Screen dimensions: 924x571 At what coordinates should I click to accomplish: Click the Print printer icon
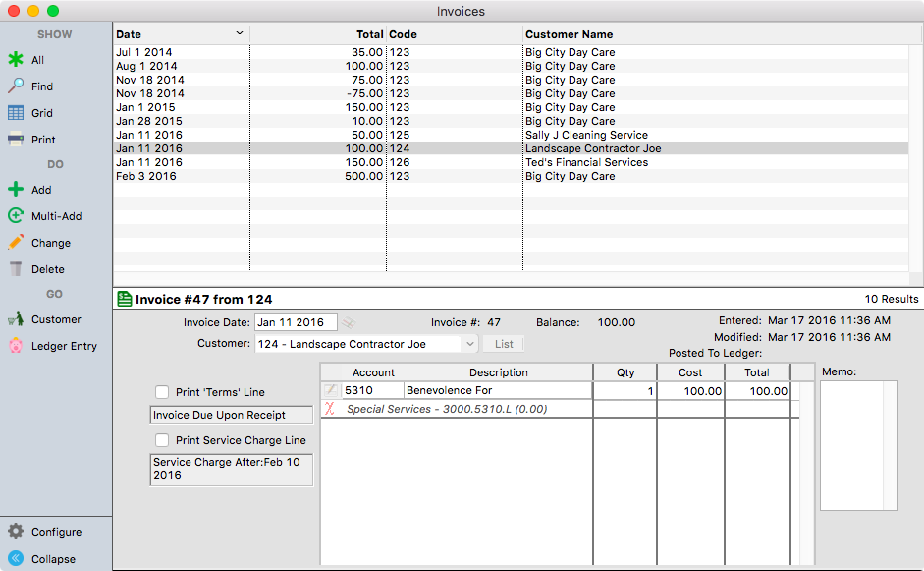point(16,140)
